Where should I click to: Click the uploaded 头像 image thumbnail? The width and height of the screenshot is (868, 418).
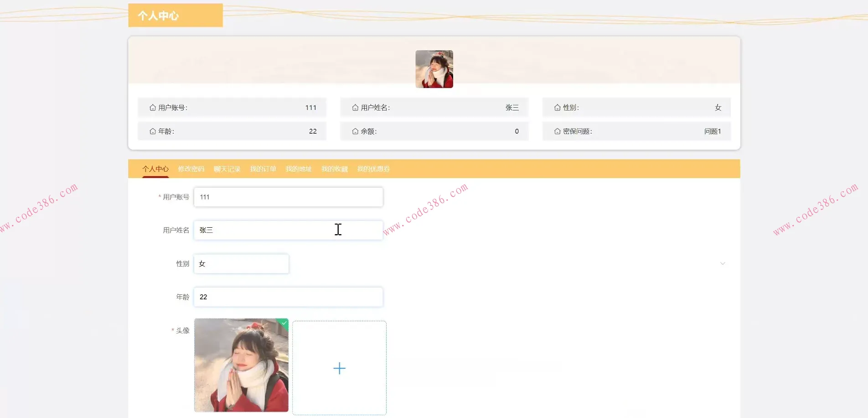tap(241, 365)
